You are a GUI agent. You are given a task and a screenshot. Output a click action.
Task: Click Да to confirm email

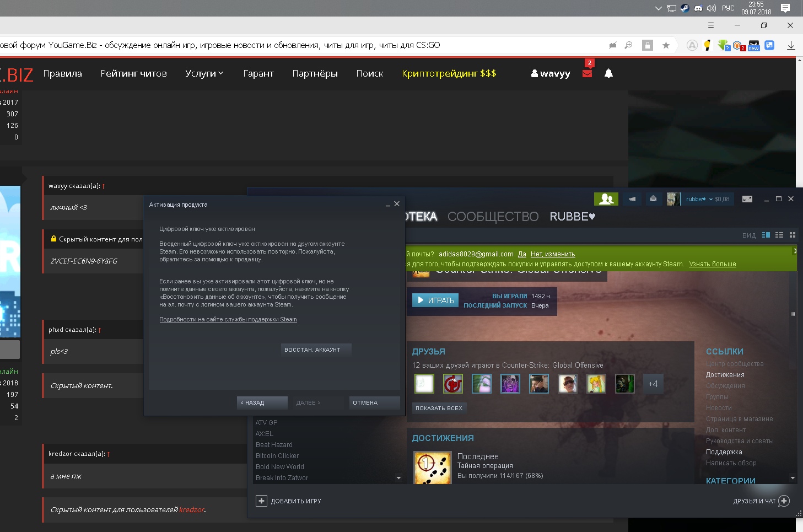[522, 254]
